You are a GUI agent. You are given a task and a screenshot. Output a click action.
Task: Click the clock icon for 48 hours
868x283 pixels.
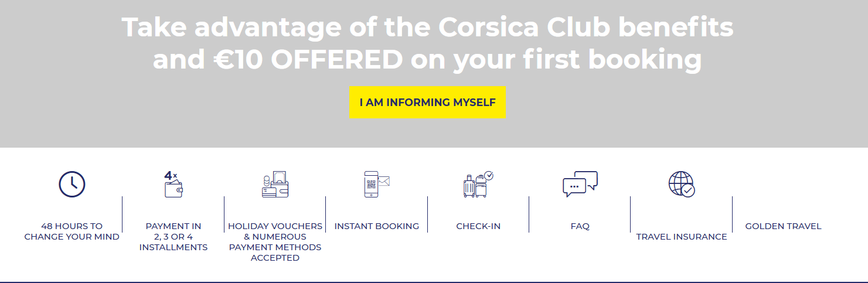72,184
